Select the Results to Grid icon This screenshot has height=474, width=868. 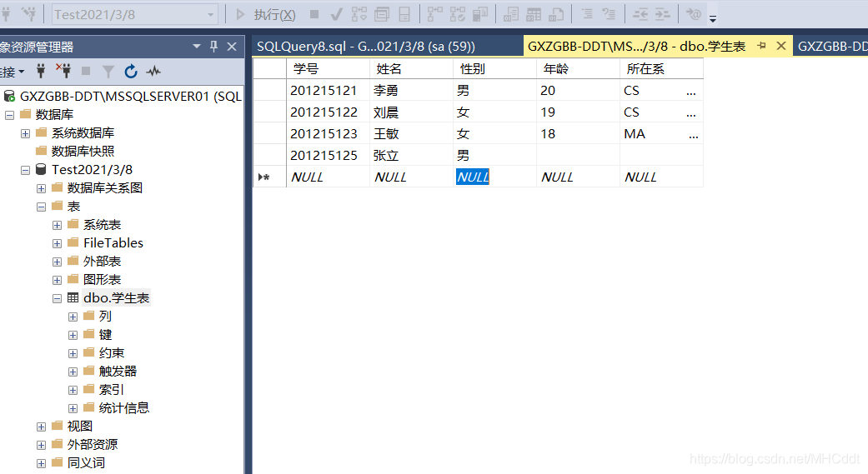click(x=534, y=14)
